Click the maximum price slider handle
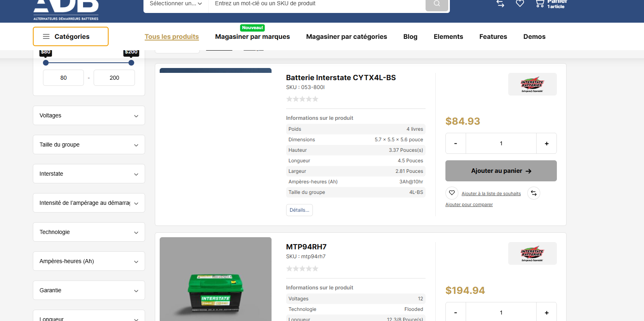 [131, 63]
